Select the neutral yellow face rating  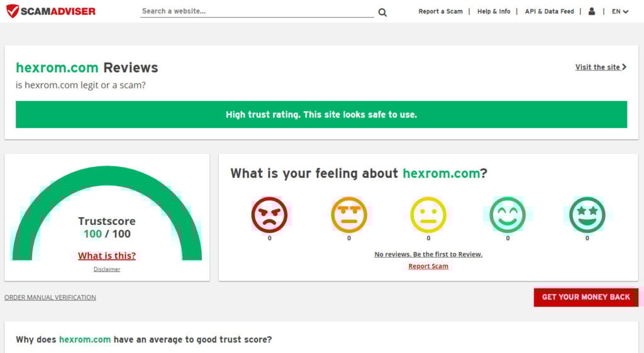pos(428,215)
